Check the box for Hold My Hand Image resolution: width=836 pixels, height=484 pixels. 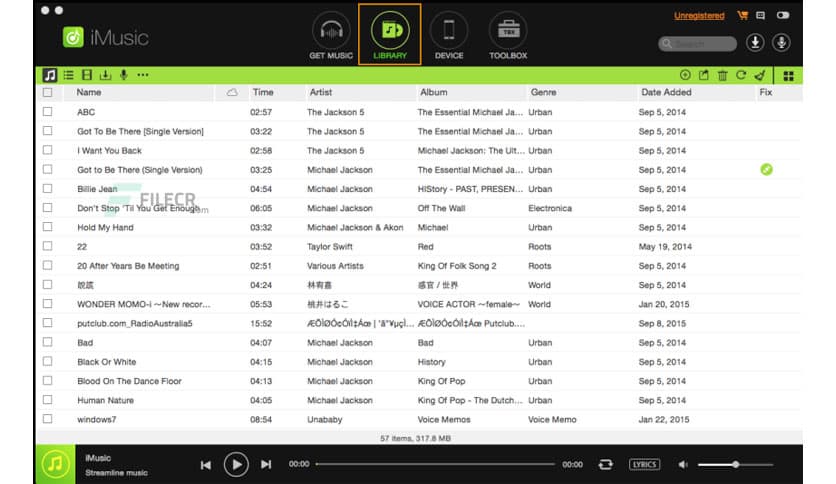click(47, 227)
